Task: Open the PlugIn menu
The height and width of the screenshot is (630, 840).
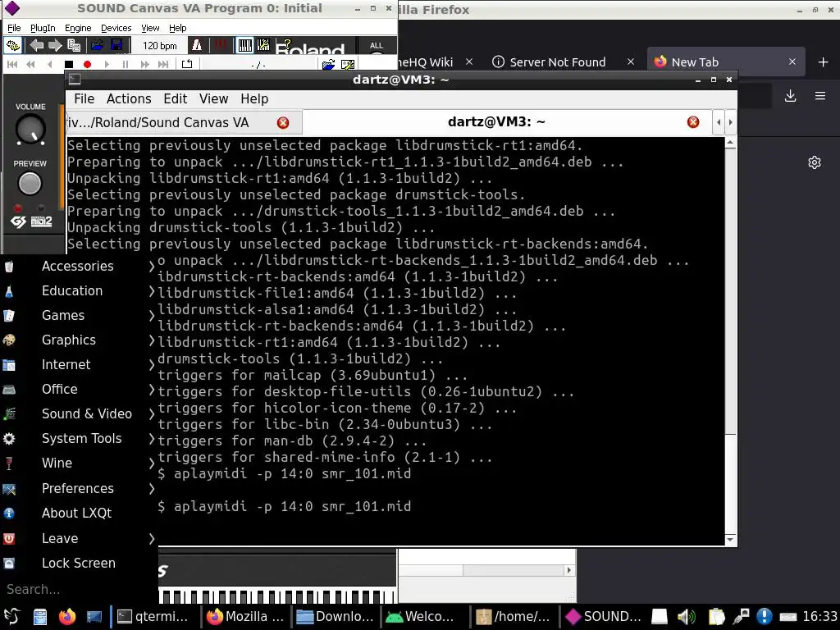Action: coord(43,28)
